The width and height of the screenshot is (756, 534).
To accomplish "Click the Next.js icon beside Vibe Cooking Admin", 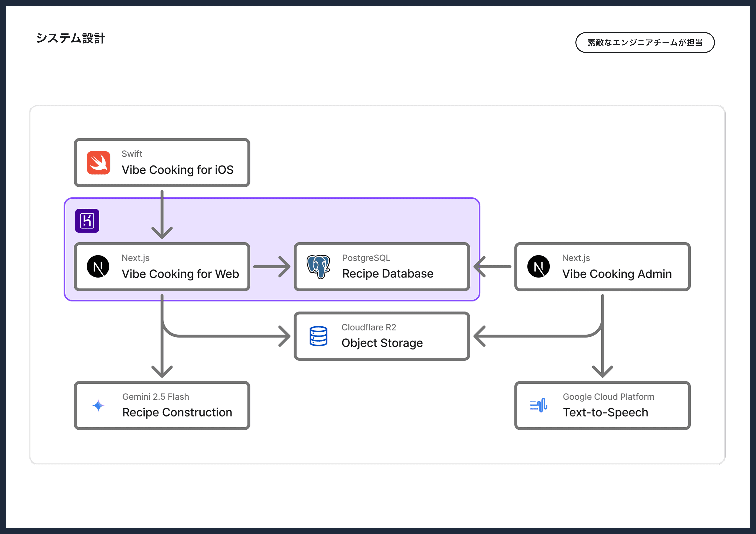I will click(x=538, y=266).
